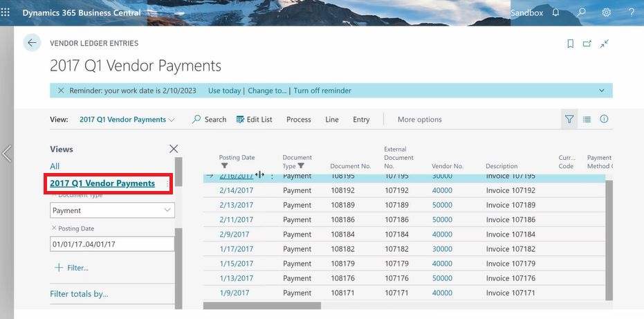Open the Process menu
644x319 pixels.
[x=299, y=119]
